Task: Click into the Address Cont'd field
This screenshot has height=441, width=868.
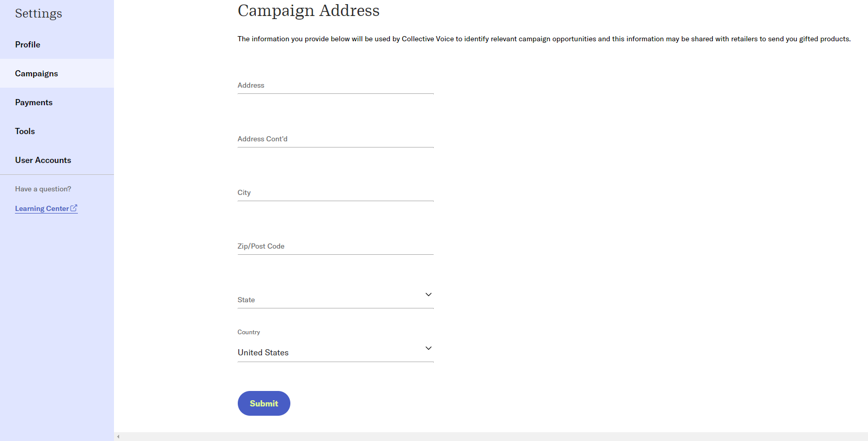Action: coord(335,139)
